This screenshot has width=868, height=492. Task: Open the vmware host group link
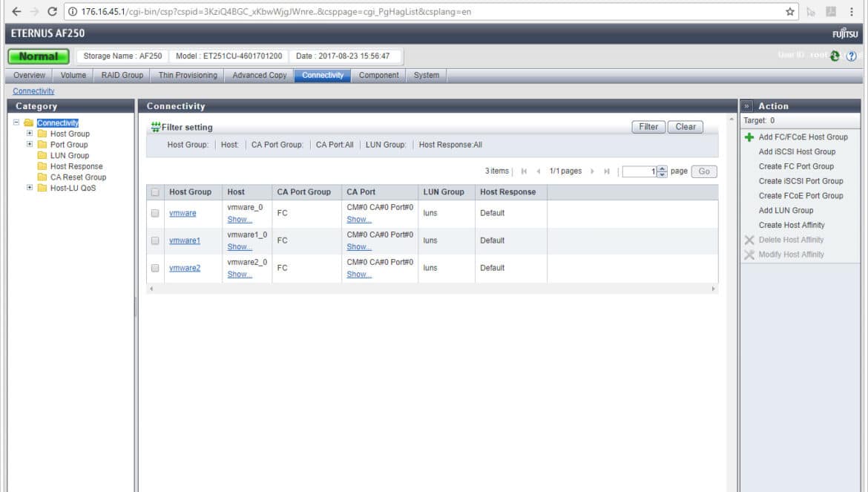click(x=183, y=213)
